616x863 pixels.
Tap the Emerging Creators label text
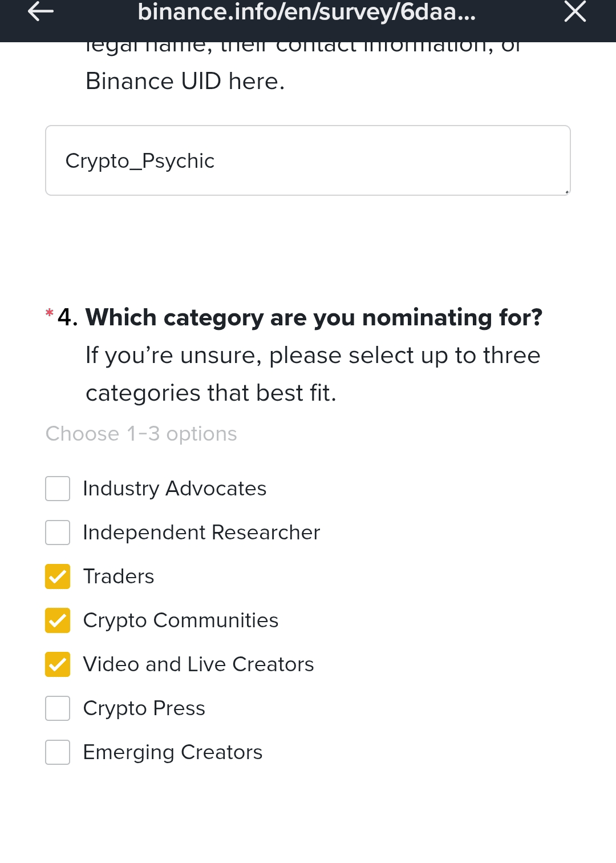click(173, 752)
